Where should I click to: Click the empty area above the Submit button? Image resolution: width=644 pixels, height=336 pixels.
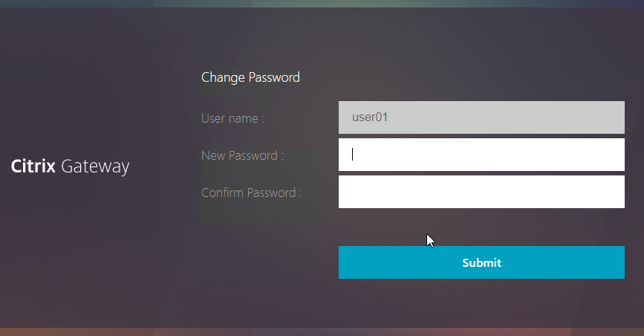(x=481, y=227)
